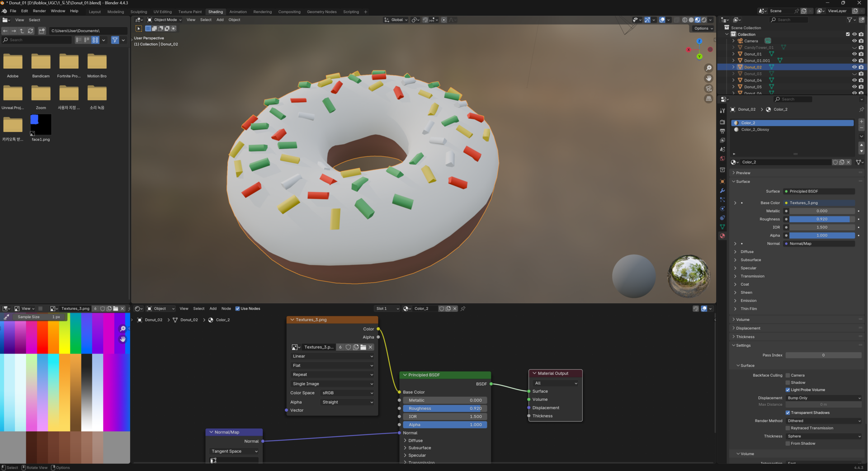The image size is (868, 471).
Task: Open the Add menu in the viewport header
Action: (220, 20)
